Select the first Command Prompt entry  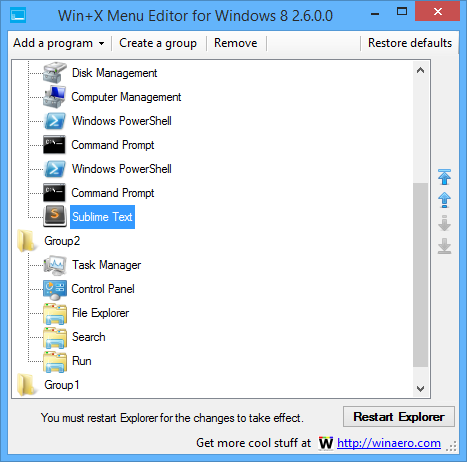[113, 145]
